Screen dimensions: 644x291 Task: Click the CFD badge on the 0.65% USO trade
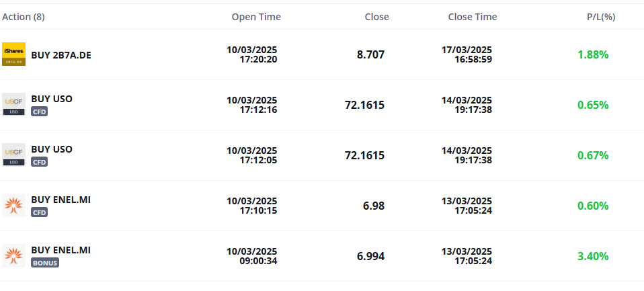[40, 112]
